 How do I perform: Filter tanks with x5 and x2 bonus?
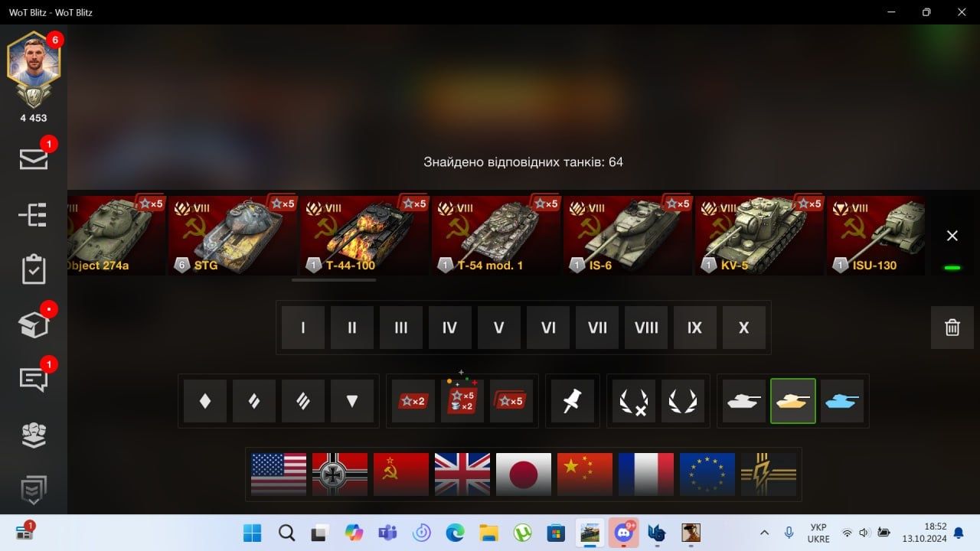tap(462, 401)
